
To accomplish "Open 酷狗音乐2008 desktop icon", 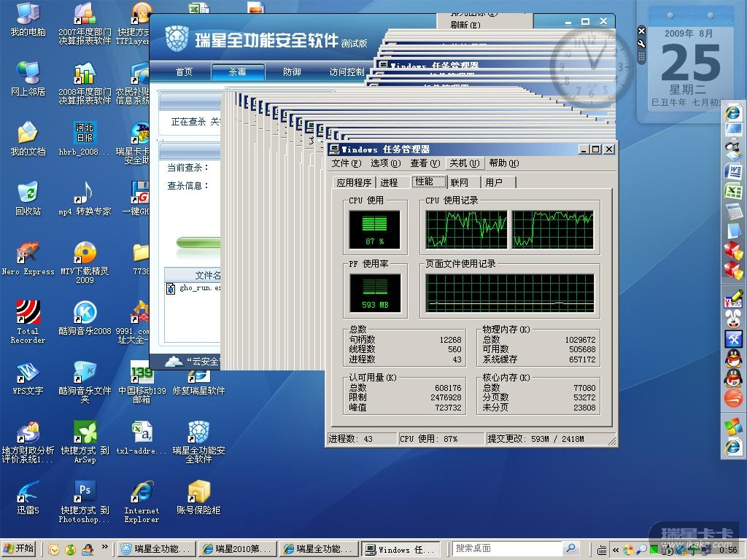I will pyautogui.click(x=85, y=313).
